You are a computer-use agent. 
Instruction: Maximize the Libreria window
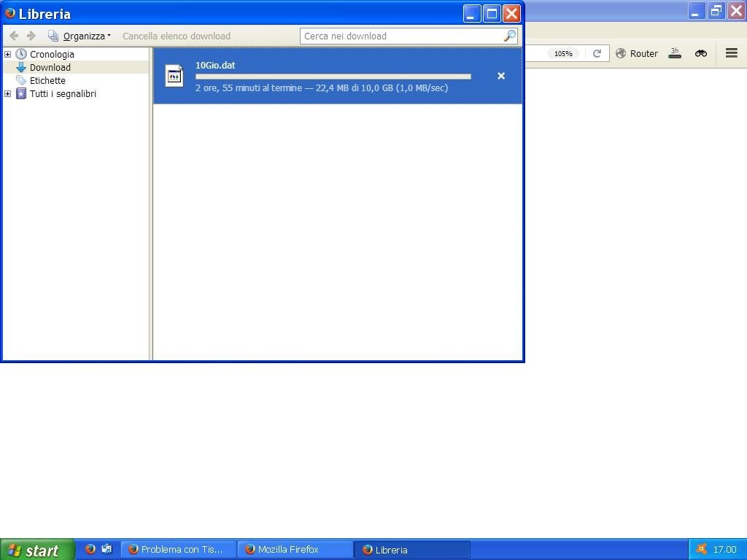[x=492, y=13]
